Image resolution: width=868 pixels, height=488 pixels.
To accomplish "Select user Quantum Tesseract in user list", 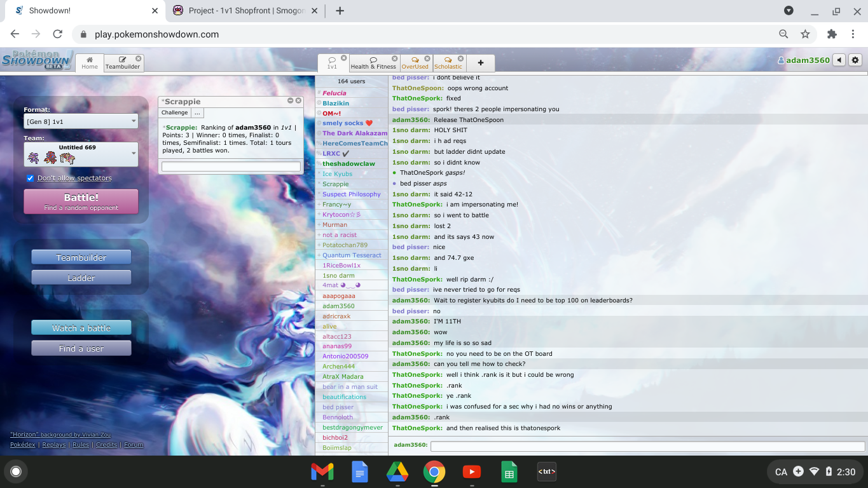I will click(352, 255).
